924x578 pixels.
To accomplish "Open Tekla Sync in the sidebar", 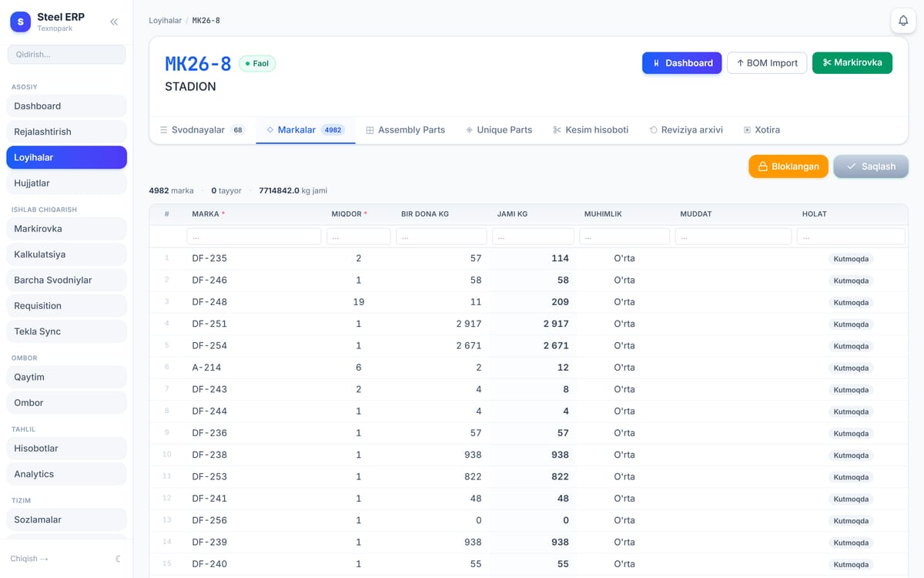I will coord(66,331).
